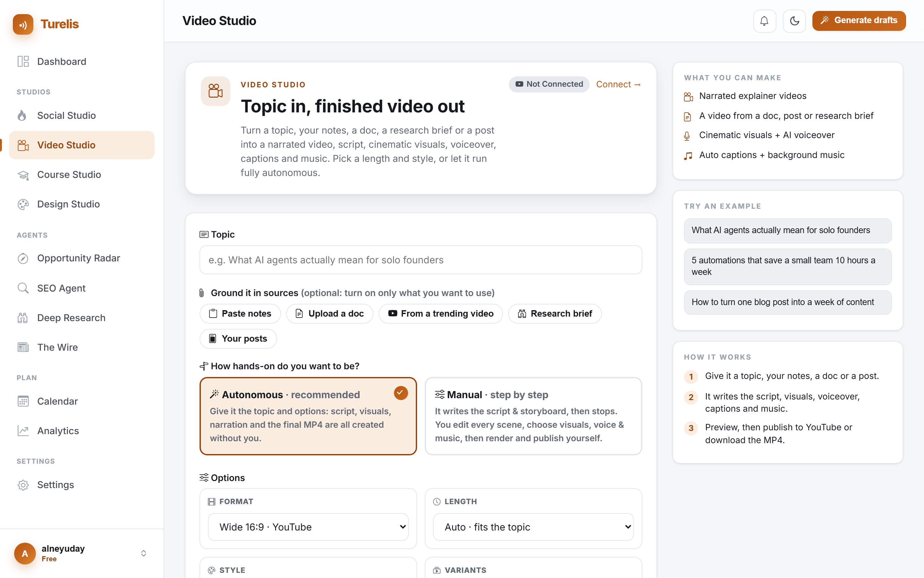Click the Ground it in sources paperclip icon
The image size is (924, 578).
(201, 293)
